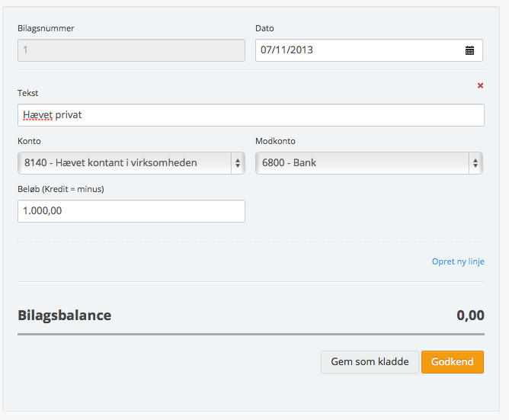This screenshot has width=509, height=420.
Task: Click the 'Opret ny linje' link
Action: (458, 261)
